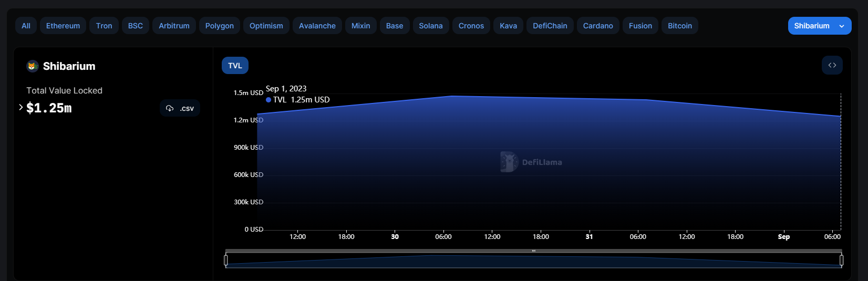
Task: Click the 900k USD axis label
Action: (x=249, y=148)
